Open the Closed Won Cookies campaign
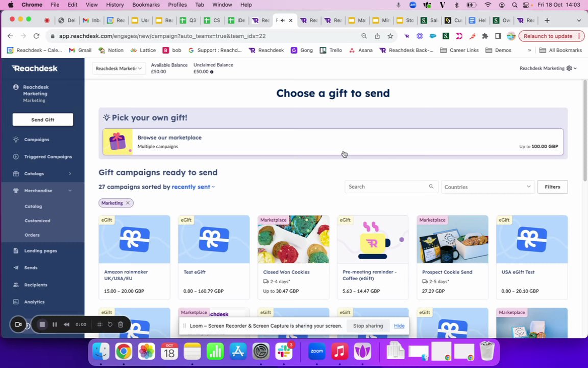This screenshot has height=368, width=588. [x=293, y=258]
